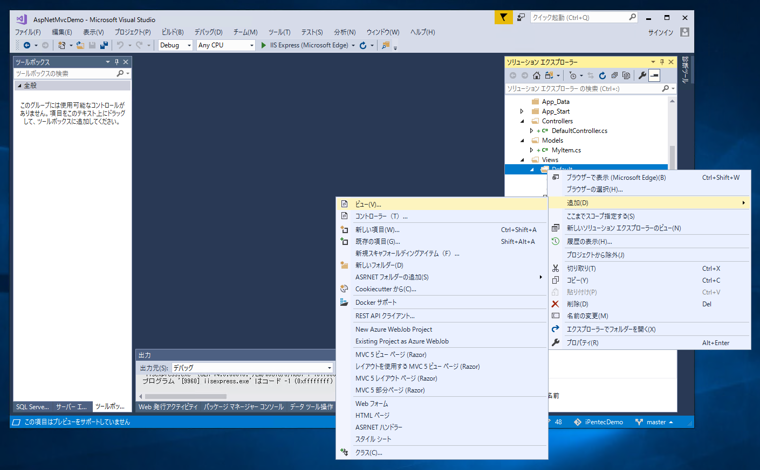Open Toolbox window position dropdown arrow
Image resolution: width=760 pixels, height=470 pixels.
click(108, 62)
